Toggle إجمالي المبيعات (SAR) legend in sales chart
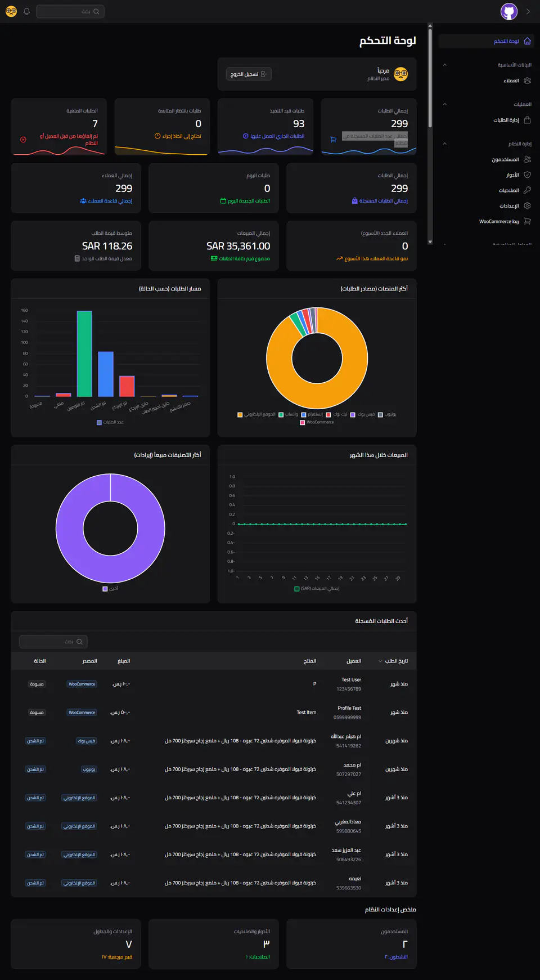Screen dimensions: 540x980 (317, 589)
